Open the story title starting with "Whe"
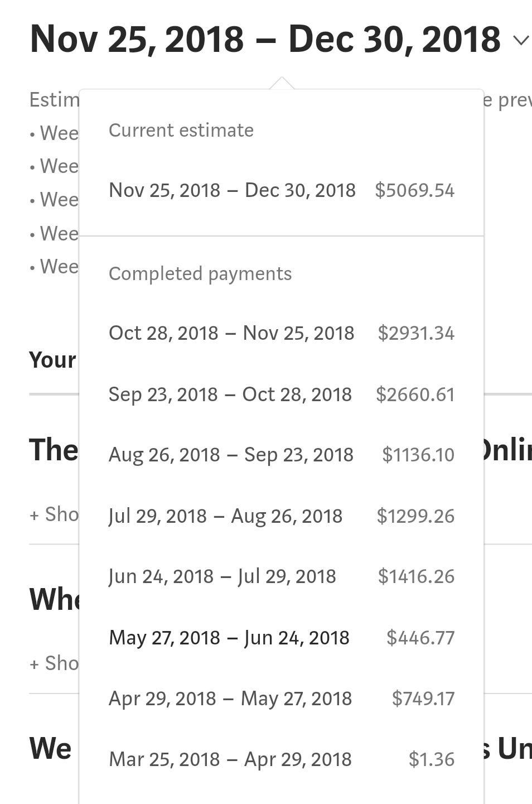532x804 pixels. 54,599
